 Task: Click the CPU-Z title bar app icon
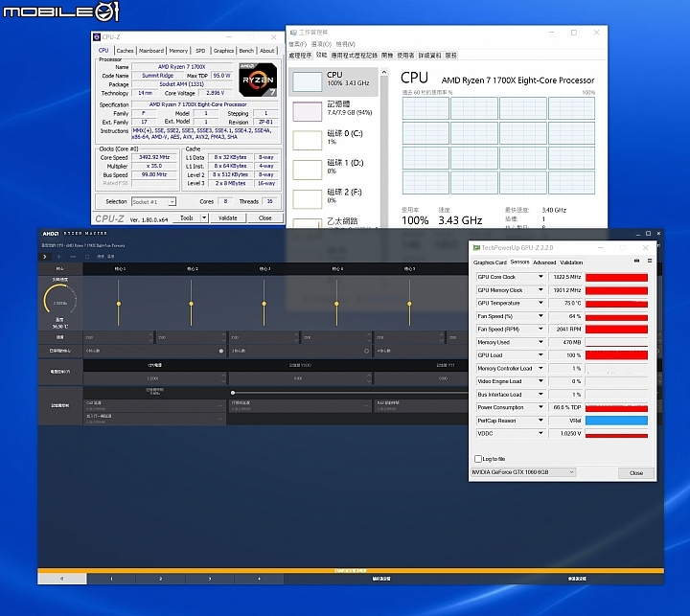[97, 37]
